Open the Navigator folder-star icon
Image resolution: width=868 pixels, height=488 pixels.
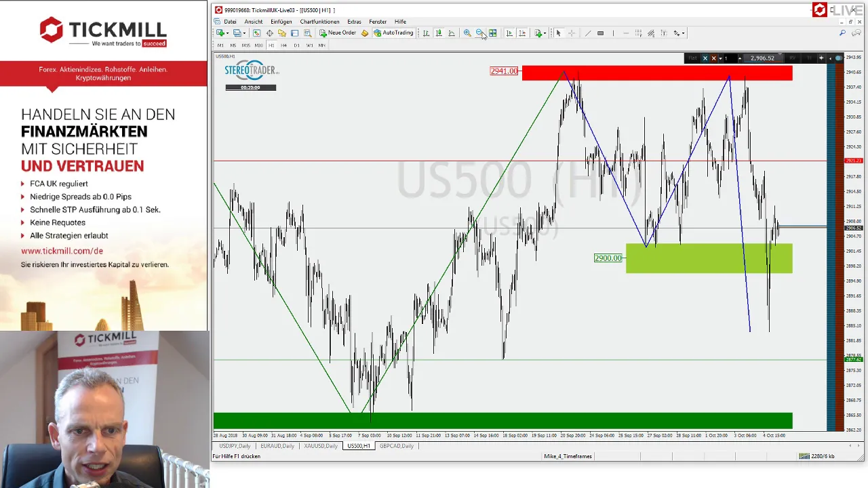click(282, 33)
